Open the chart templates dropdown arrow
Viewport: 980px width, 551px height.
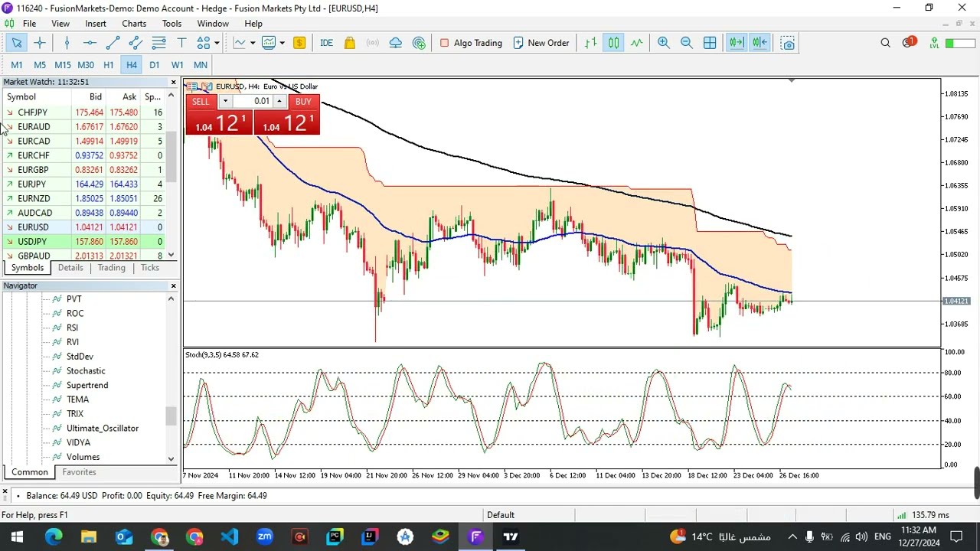tap(282, 43)
